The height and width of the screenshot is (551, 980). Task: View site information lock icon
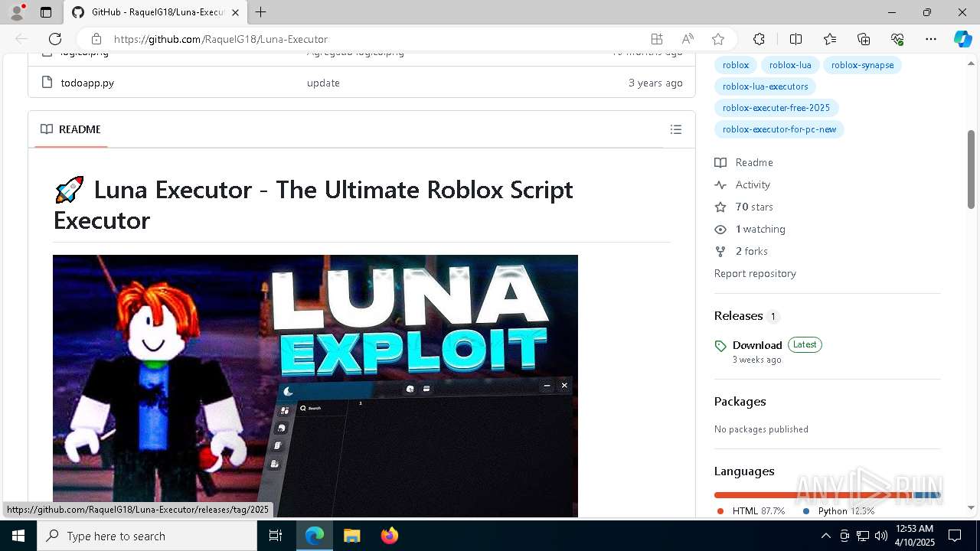[x=96, y=39]
